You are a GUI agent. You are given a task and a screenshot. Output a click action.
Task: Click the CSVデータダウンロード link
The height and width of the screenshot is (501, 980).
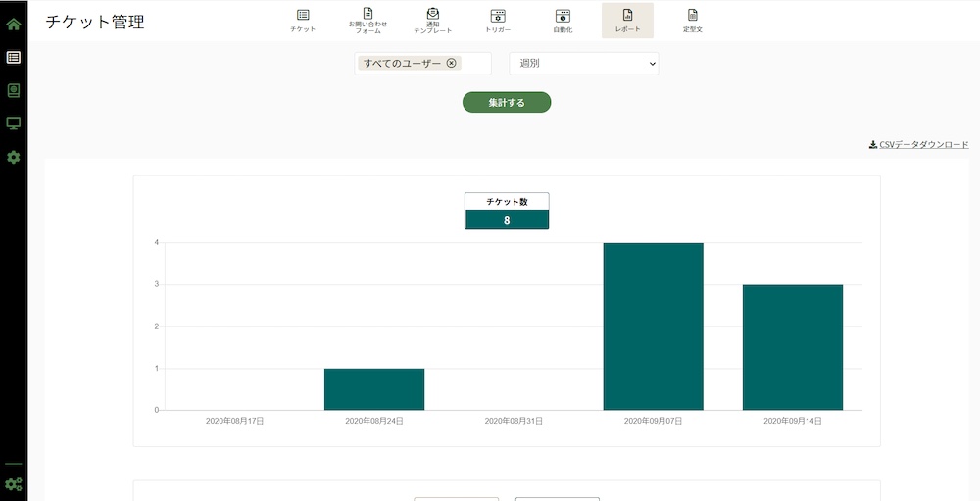click(924, 145)
